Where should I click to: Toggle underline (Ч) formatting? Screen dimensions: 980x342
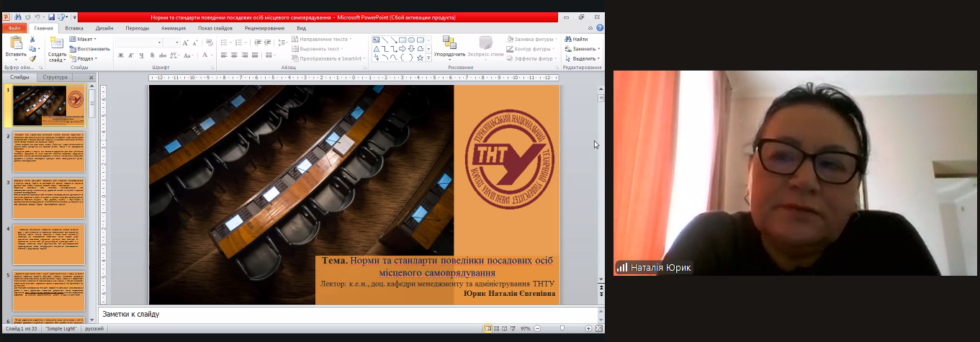(x=141, y=55)
